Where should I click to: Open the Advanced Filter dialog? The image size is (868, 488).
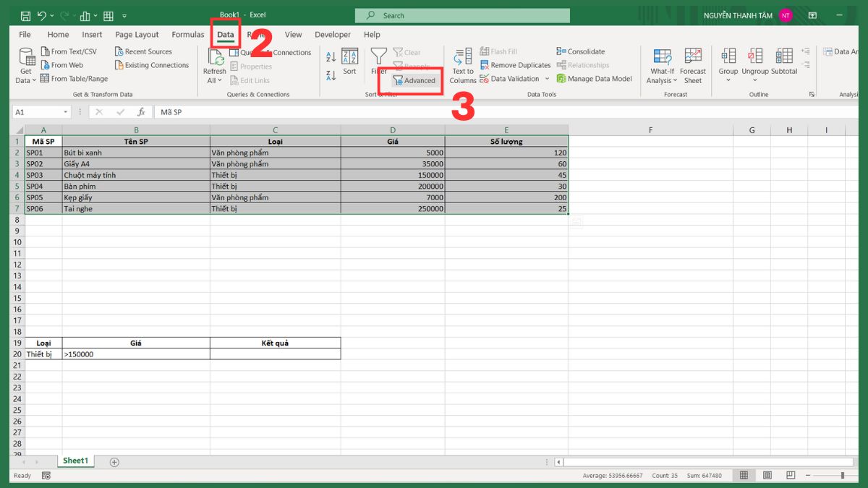414,80
